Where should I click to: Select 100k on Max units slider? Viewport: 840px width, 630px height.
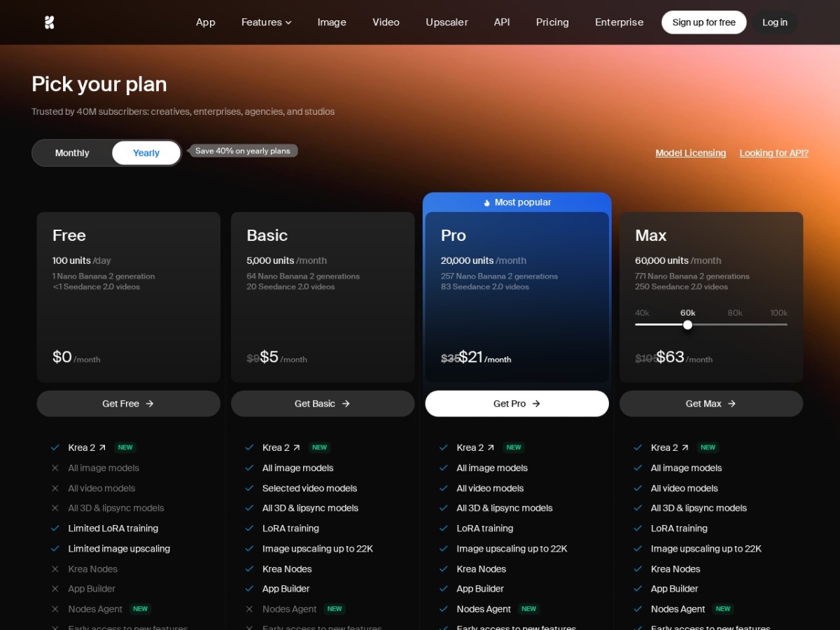pos(778,313)
